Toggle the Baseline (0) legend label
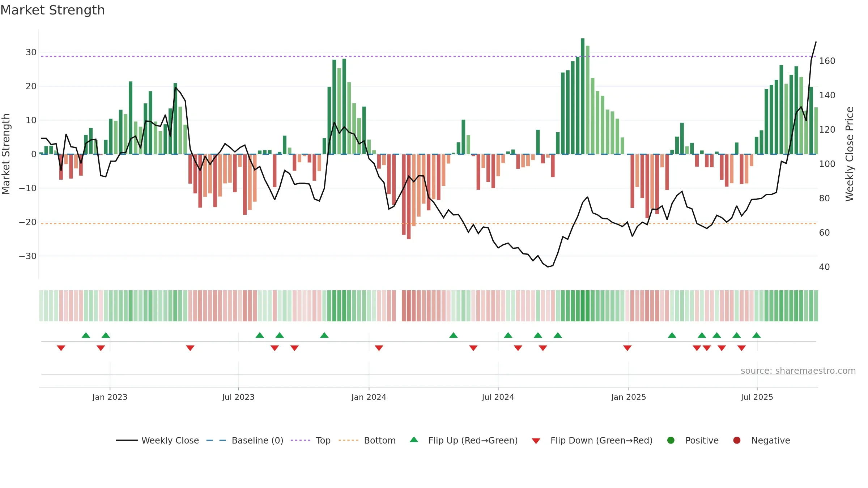This screenshot has height=488, width=868. 258,441
